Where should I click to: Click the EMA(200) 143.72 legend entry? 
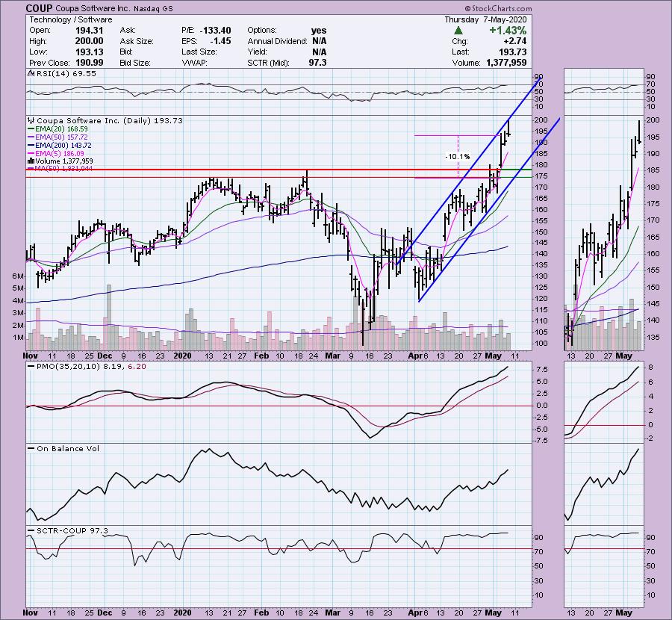[63, 146]
